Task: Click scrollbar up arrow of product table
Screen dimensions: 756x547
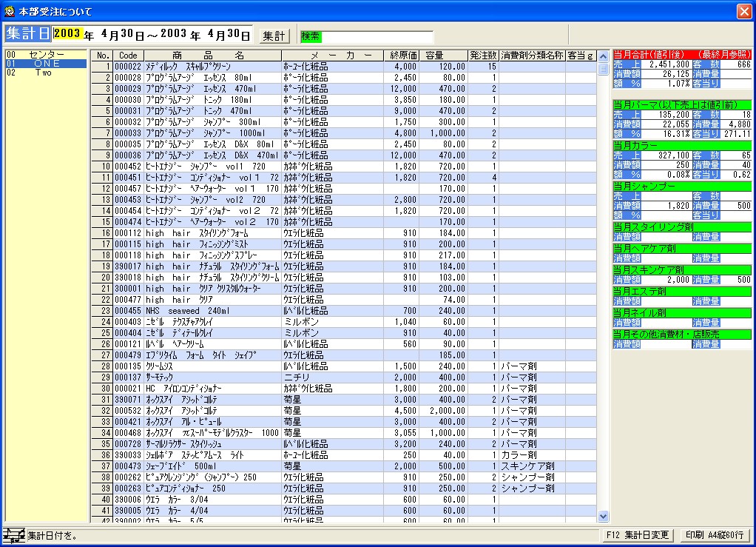Action: [x=603, y=56]
